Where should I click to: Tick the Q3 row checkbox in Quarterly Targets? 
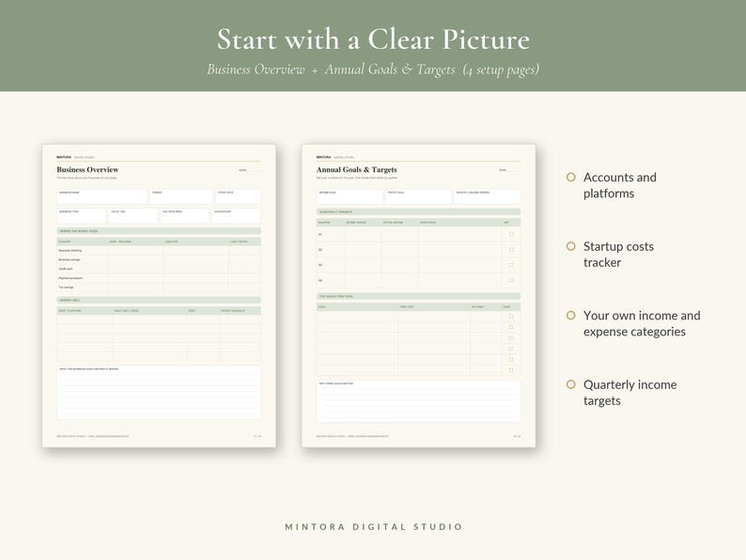[x=511, y=265]
